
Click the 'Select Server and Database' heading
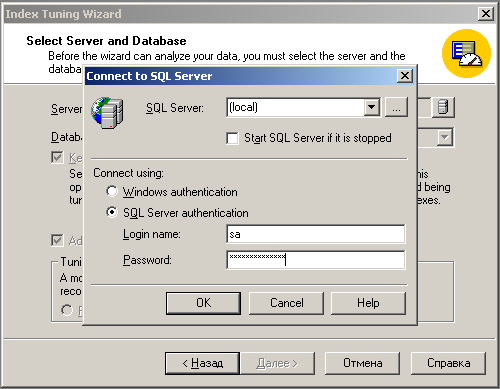point(106,41)
